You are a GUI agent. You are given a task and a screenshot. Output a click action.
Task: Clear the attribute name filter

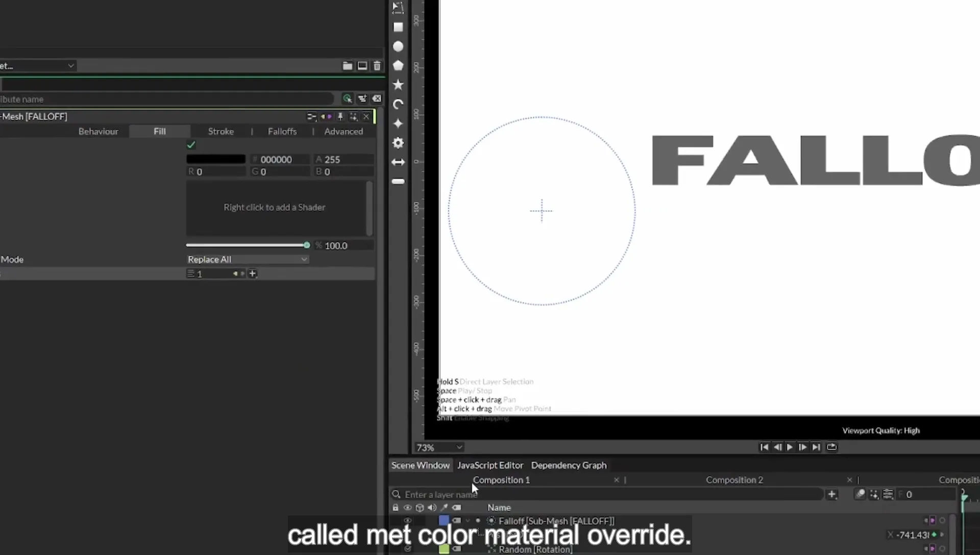click(377, 99)
